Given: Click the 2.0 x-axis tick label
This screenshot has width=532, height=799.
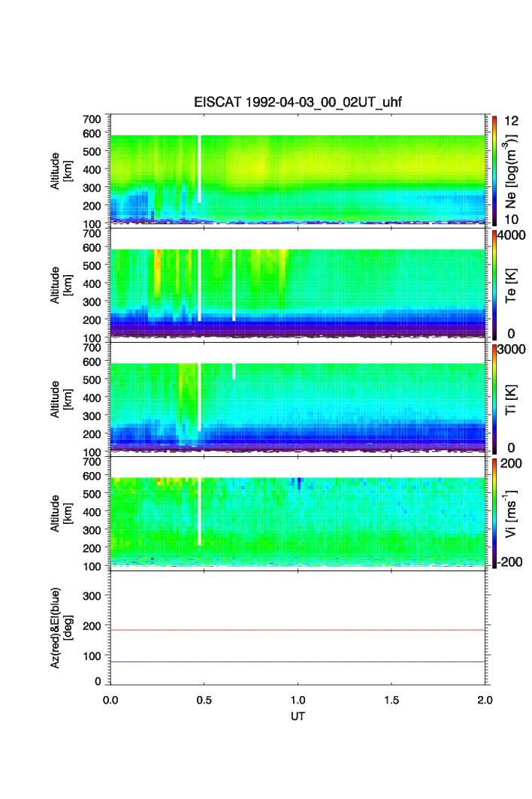Looking at the screenshot, I should pos(485,700).
